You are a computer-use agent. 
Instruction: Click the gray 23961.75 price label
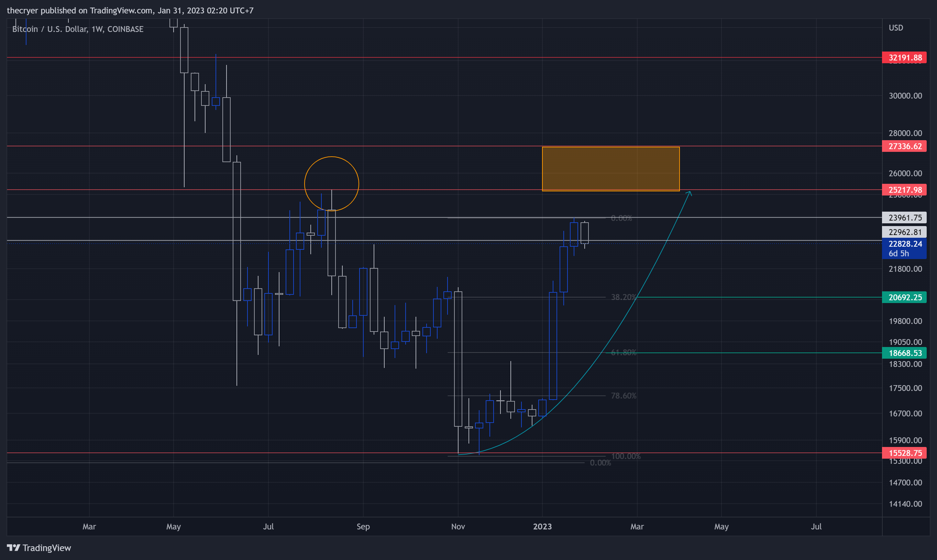904,218
